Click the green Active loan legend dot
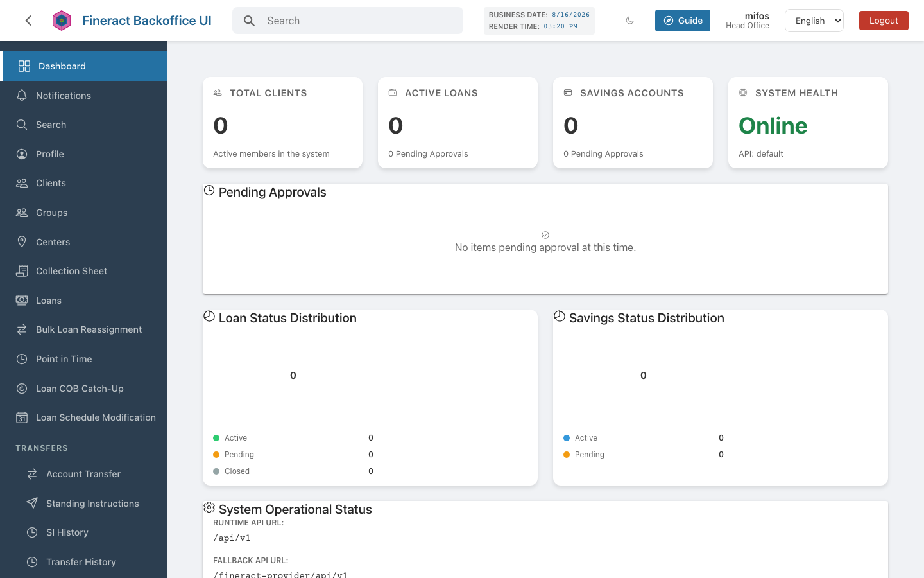Viewport: 924px width, 578px height. click(216, 438)
